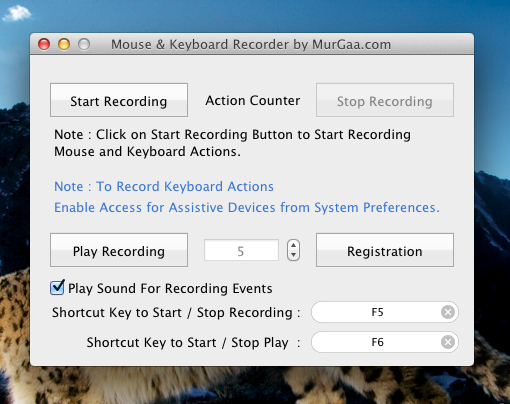The height and width of the screenshot is (404, 510).
Task: Open the blue Record Keyboard Actions note
Action: pos(164,186)
